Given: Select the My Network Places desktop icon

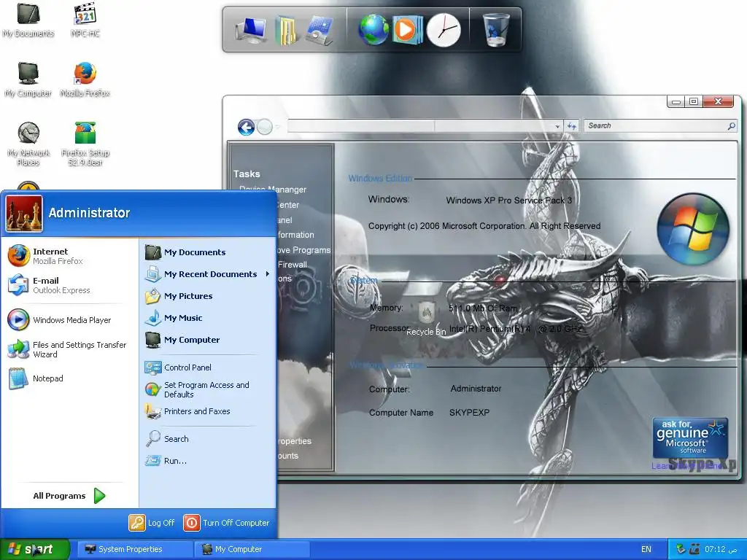Looking at the screenshot, I should [x=28, y=144].
